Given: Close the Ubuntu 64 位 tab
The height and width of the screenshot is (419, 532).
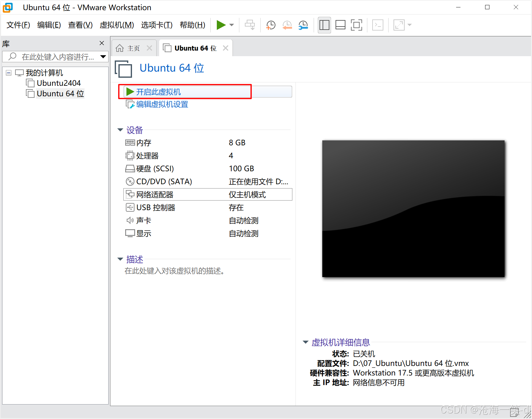Looking at the screenshot, I should [x=226, y=48].
